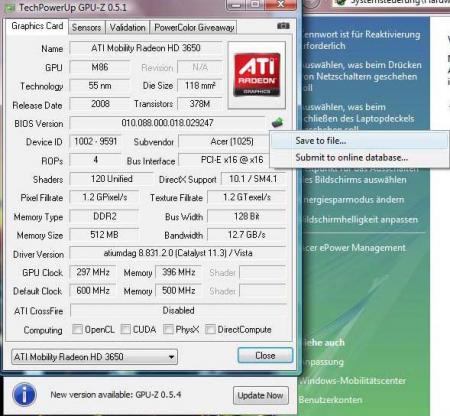Choose Submit to online database... menu entry
This screenshot has width=450, height=416.
pyautogui.click(x=359, y=157)
